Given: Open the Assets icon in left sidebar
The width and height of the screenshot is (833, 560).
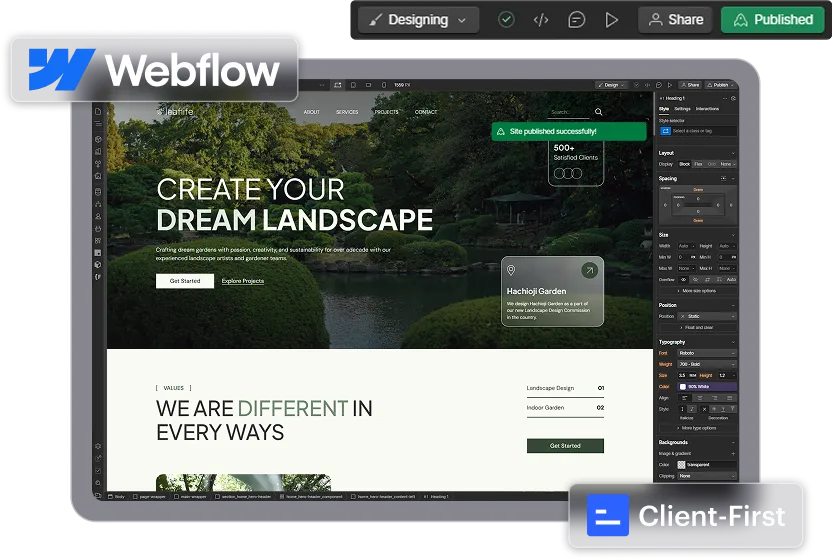Looking at the screenshot, I should coord(98,176).
